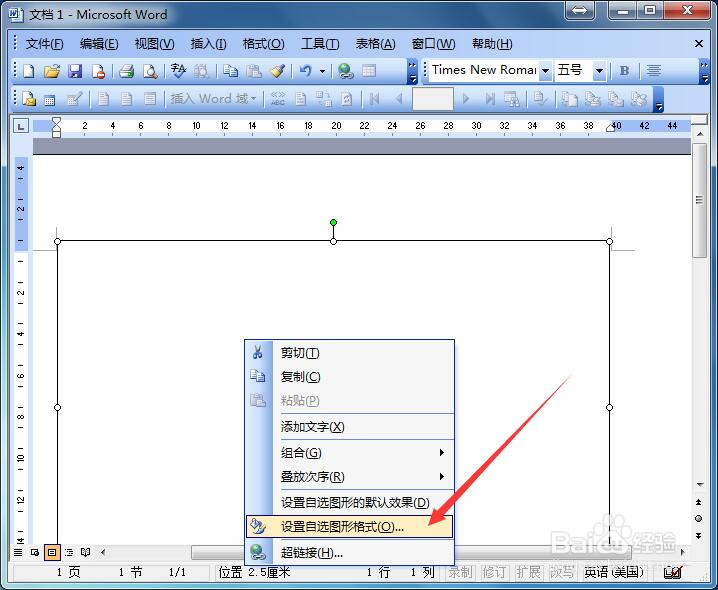
Task: Undo the last action
Action: pyautogui.click(x=305, y=71)
